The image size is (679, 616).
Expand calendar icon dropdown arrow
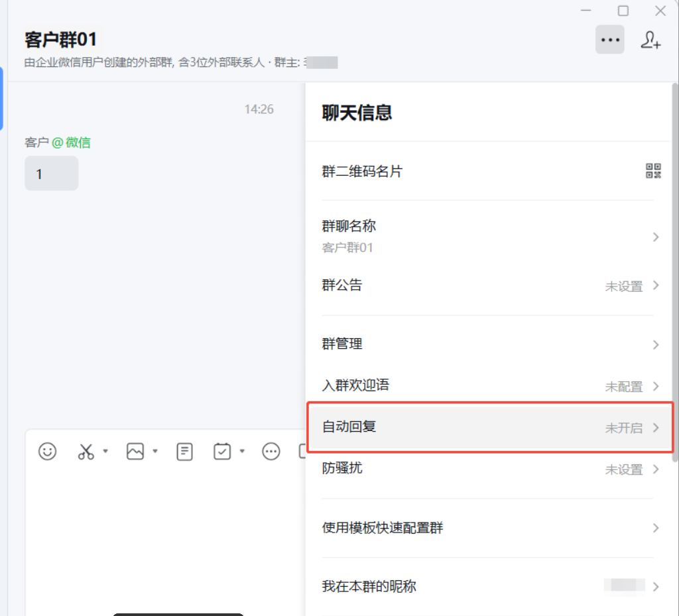click(242, 451)
